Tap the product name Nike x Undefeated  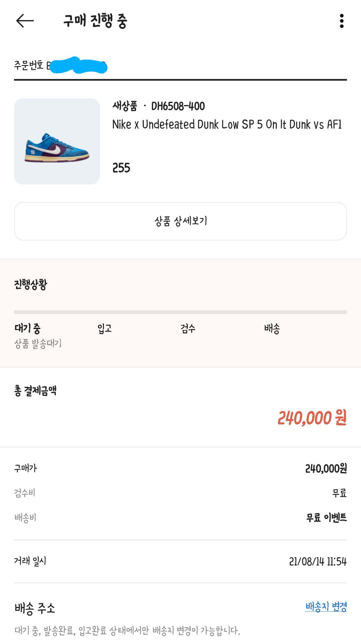coord(227,125)
